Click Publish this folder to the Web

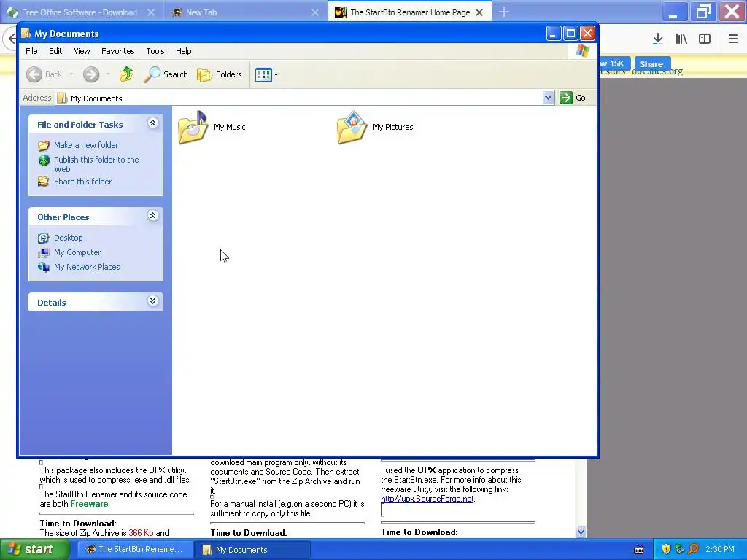pos(96,164)
